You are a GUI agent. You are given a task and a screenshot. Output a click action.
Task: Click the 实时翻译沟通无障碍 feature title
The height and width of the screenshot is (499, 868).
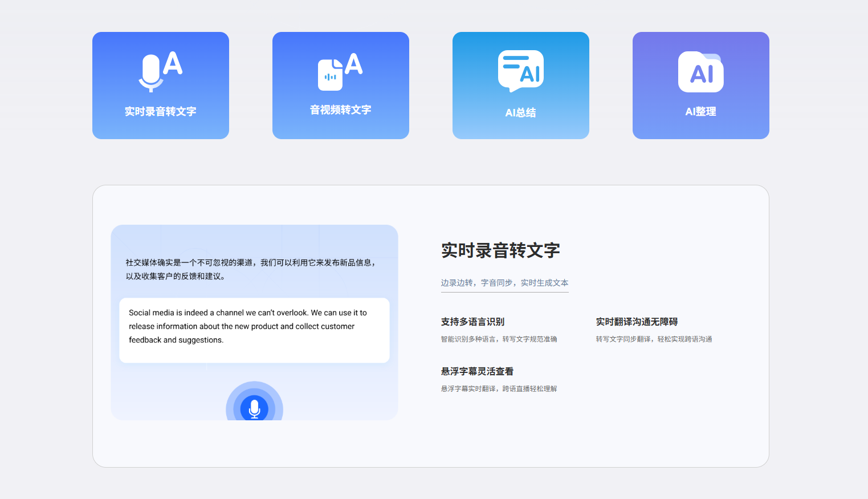coord(637,322)
